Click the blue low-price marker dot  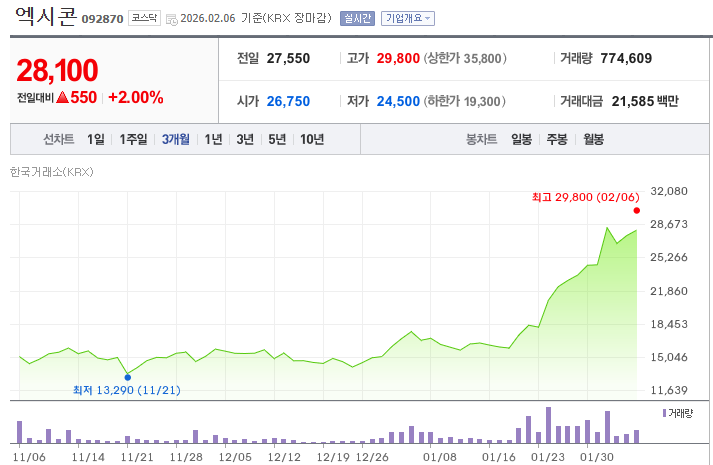point(128,377)
